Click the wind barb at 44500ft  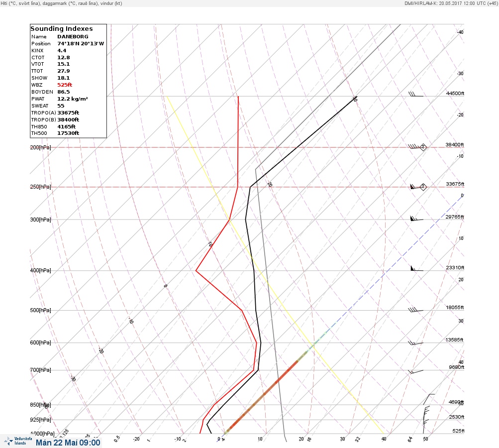click(x=415, y=94)
